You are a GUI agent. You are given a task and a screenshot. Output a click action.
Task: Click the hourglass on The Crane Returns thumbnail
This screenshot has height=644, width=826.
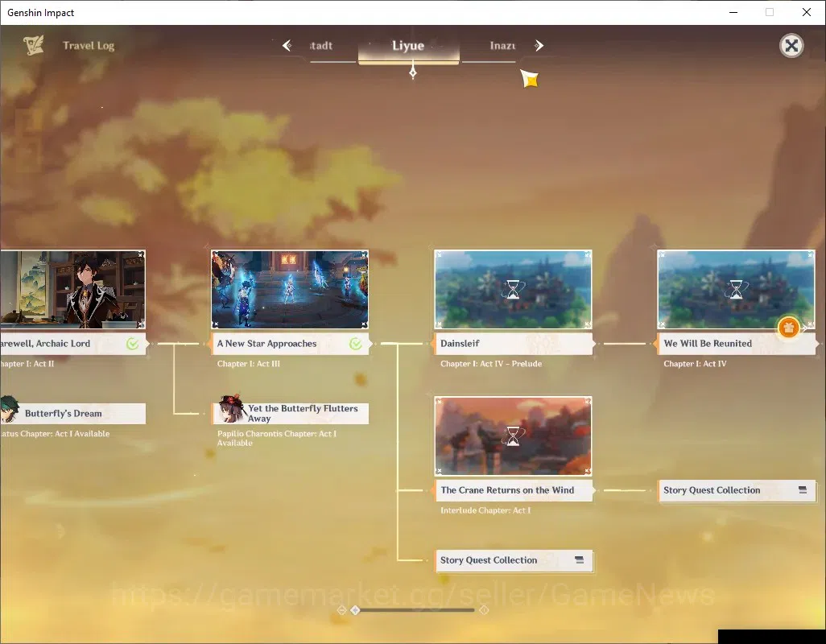click(x=513, y=436)
